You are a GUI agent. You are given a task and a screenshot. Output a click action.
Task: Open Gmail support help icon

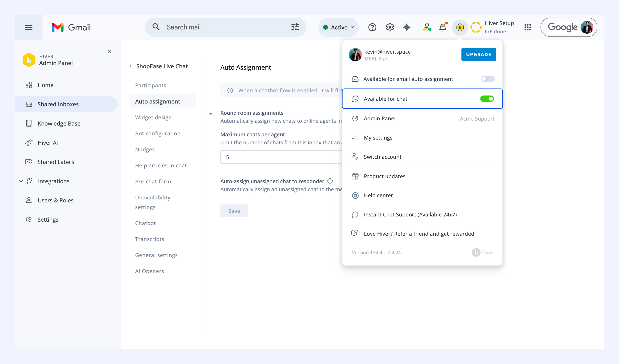(x=372, y=27)
